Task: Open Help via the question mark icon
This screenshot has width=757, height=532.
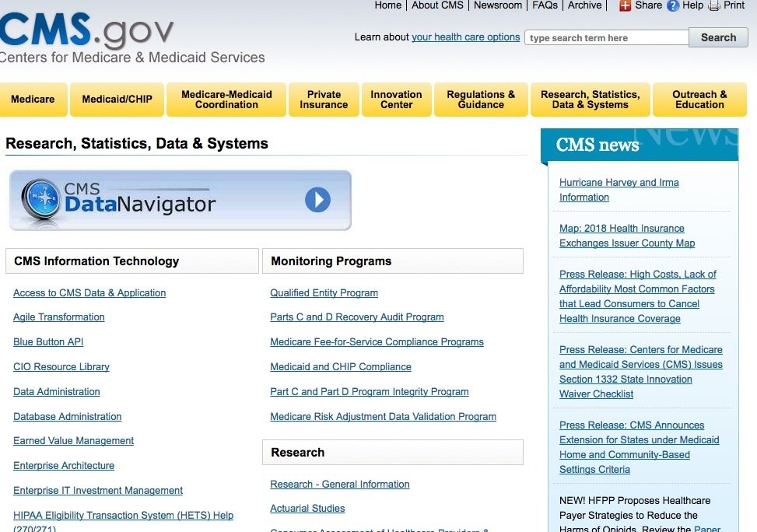Action: tap(672, 5)
